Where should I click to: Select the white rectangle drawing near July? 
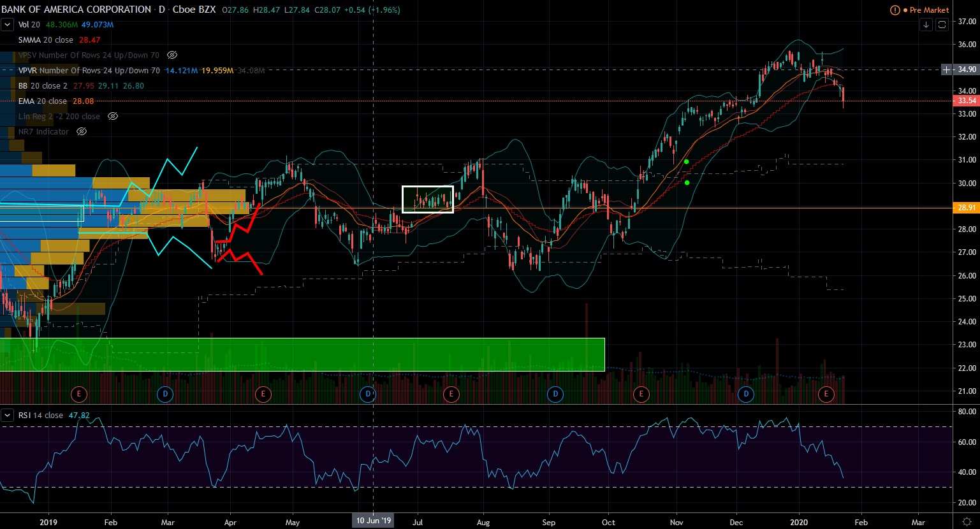tap(427, 199)
